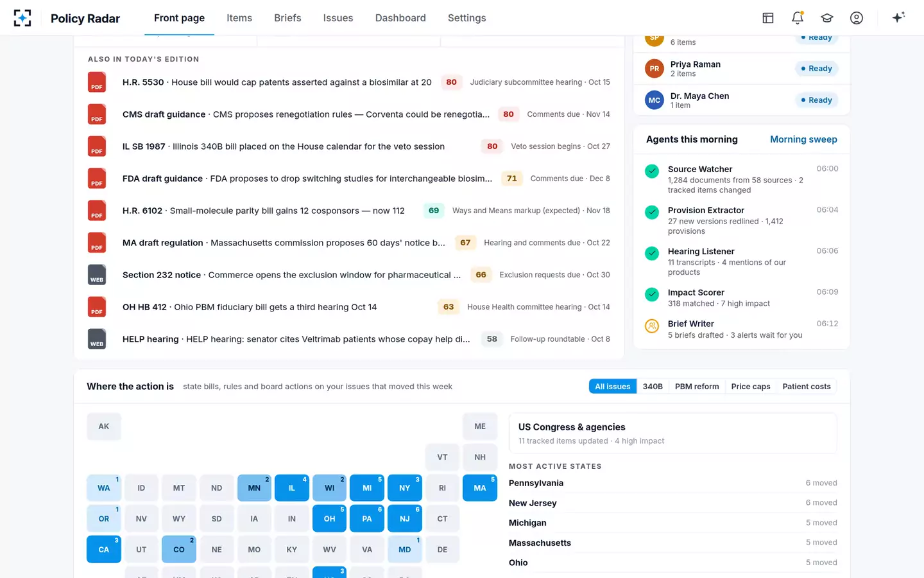Click the Policy Radar logo icon
This screenshot has width=924, height=578.
click(22, 18)
